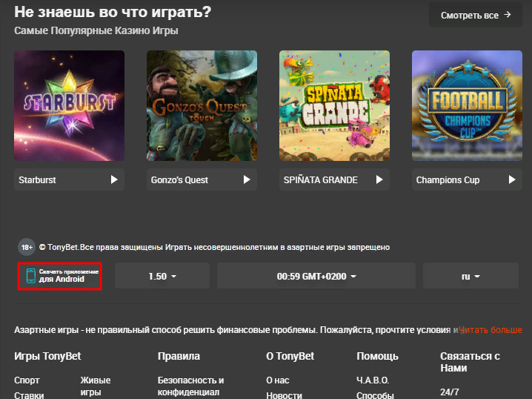Play Champions Cup via its play arrow
Screen dimensions: 532x399
tap(512, 179)
